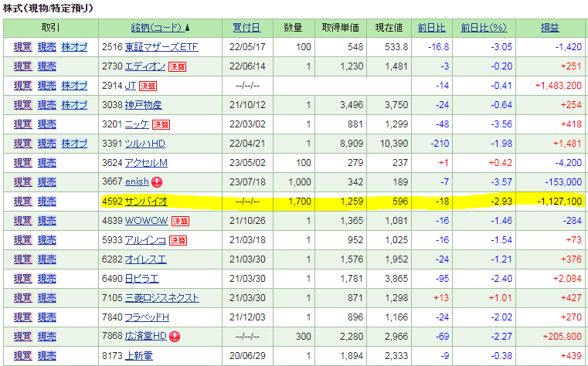This screenshot has width=588, height=366.
Task: Sort by 銘柄(コード) column header
Action: 157,28
